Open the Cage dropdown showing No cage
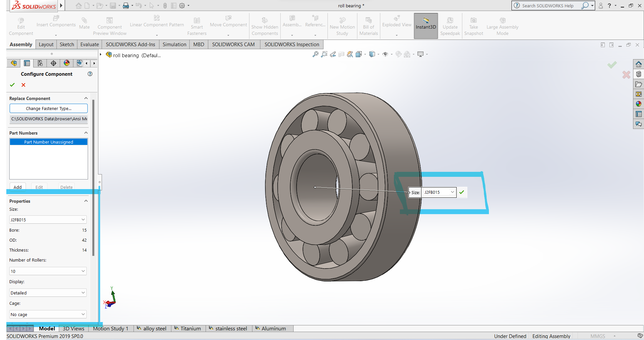This screenshot has width=644, height=340. pos(48,314)
